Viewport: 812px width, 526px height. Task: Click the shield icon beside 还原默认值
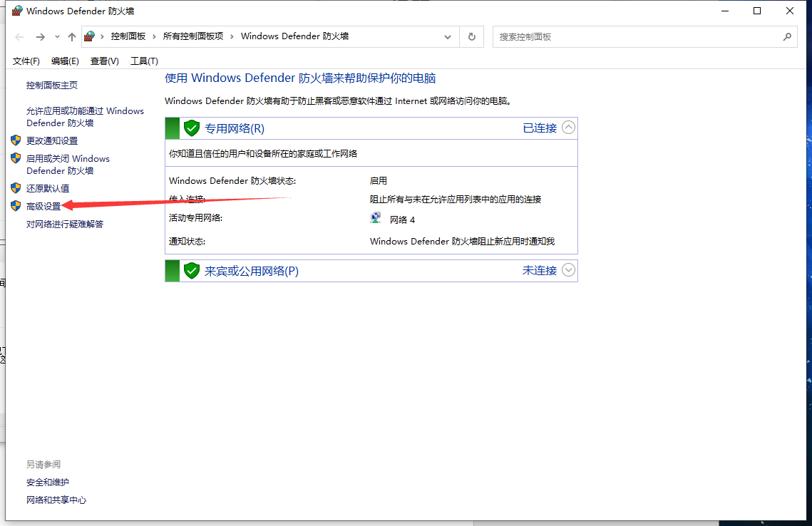tap(16, 187)
